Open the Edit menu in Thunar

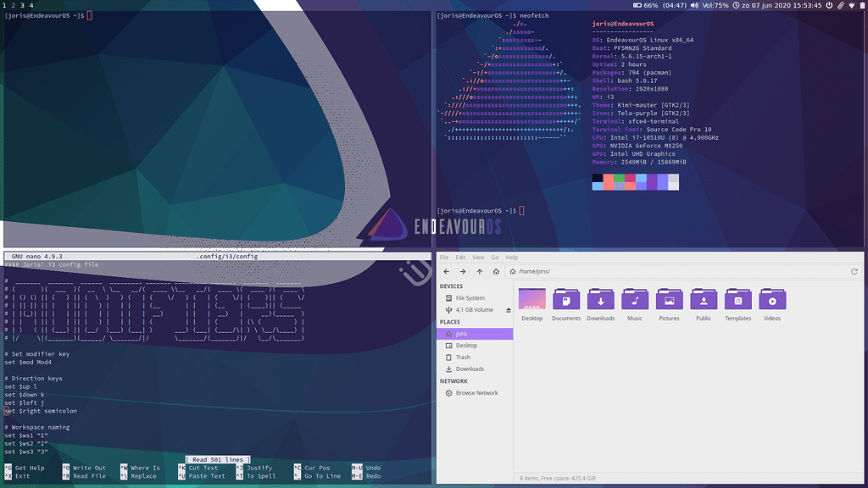[459, 257]
